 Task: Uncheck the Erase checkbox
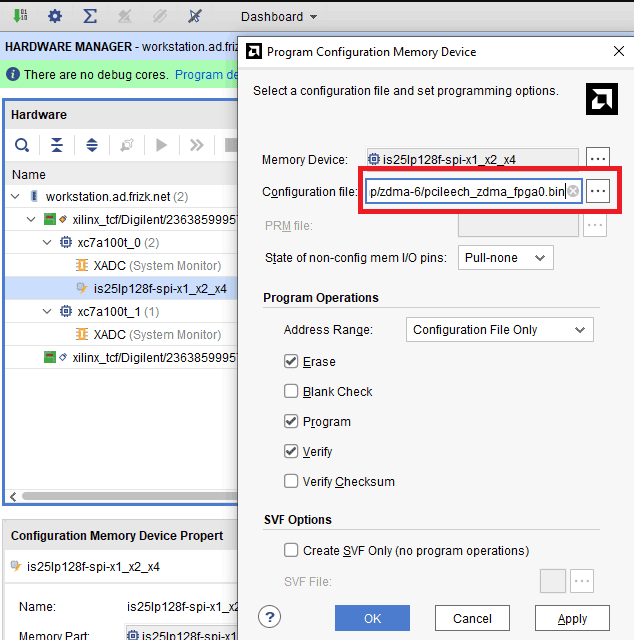(291, 361)
